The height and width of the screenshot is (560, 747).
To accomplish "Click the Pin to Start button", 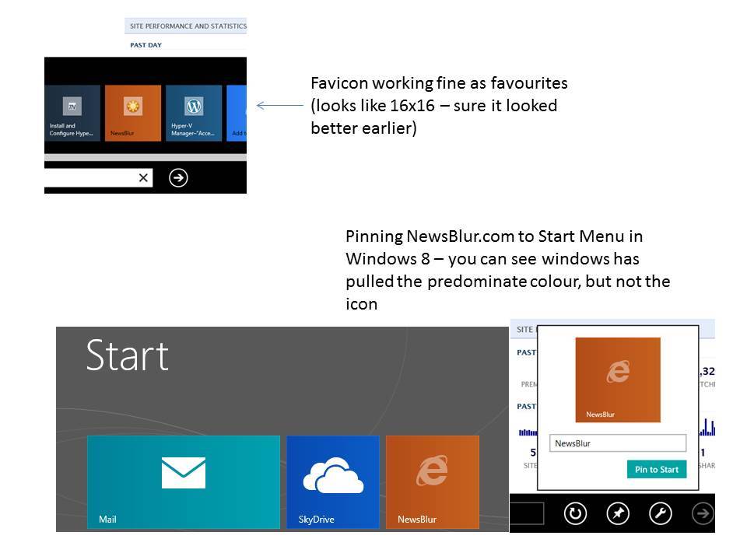I will coord(657,470).
